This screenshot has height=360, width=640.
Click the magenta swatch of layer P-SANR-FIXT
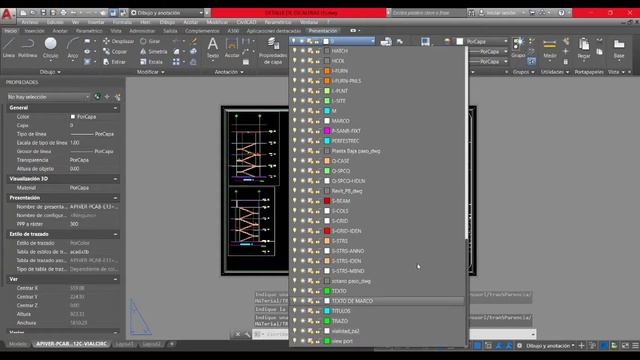[x=327, y=131]
